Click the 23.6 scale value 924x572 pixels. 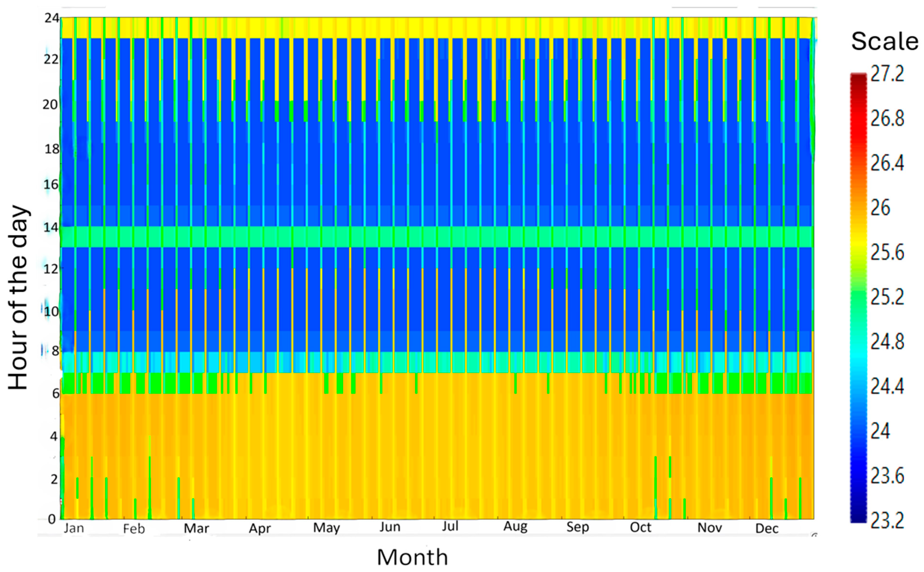(887, 476)
